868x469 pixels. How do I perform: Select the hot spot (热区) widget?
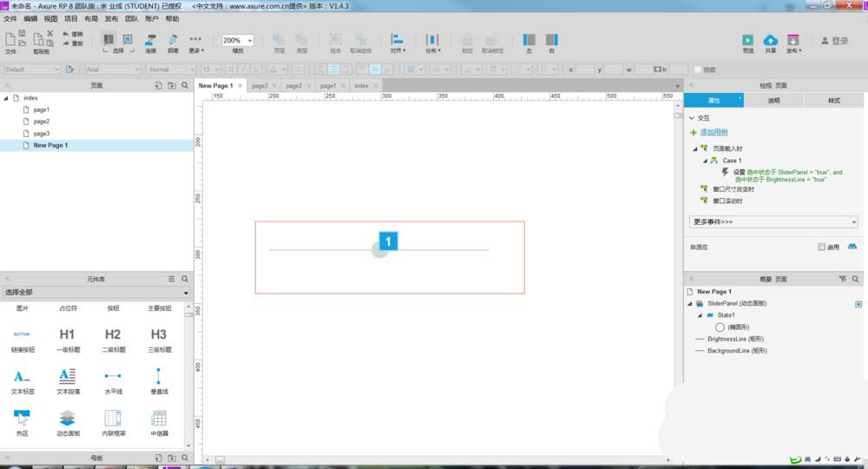pyautogui.click(x=23, y=423)
